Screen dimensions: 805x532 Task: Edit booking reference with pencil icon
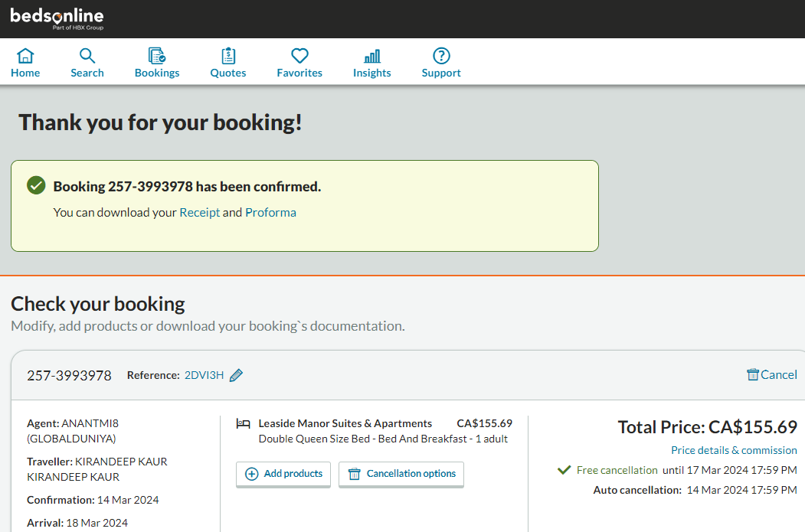click(237, 375)
